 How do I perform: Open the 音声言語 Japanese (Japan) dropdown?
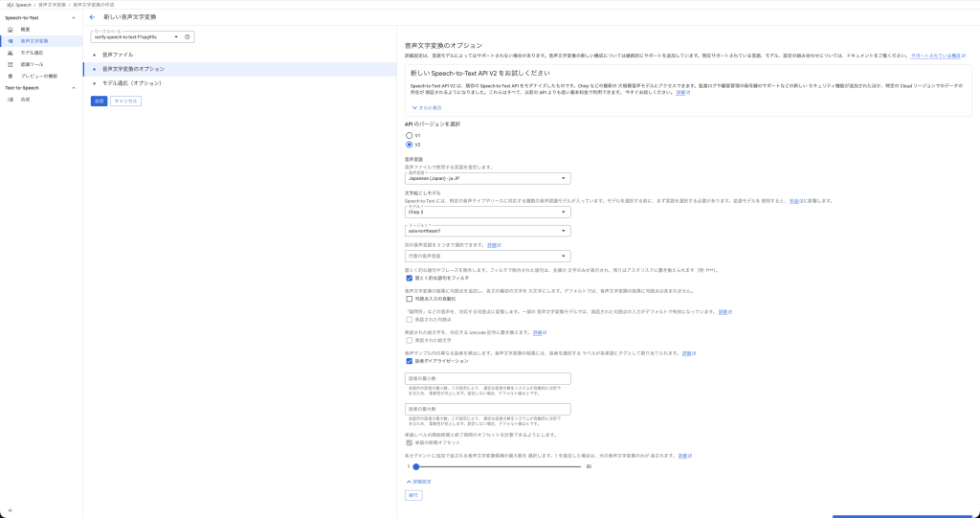[x=488, y=178]
